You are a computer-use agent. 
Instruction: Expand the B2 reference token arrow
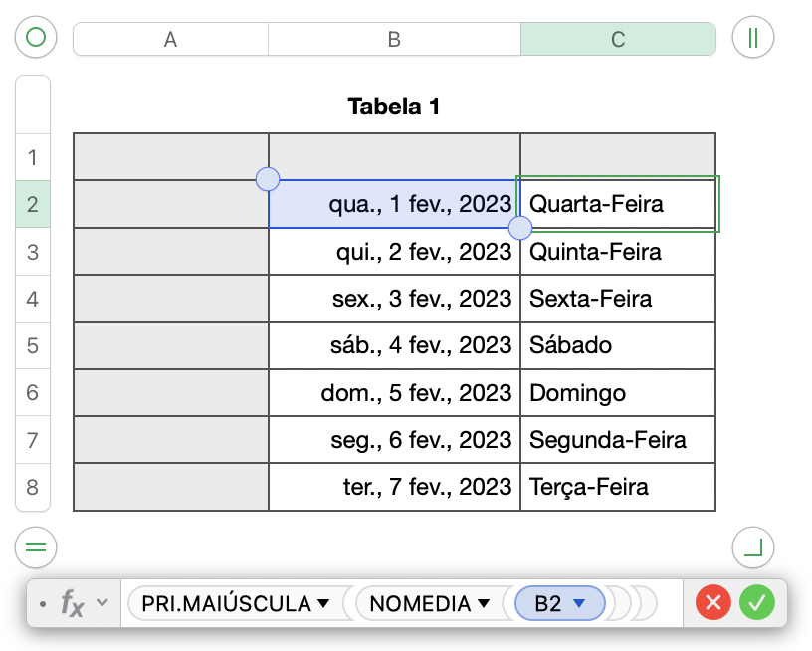578,603
